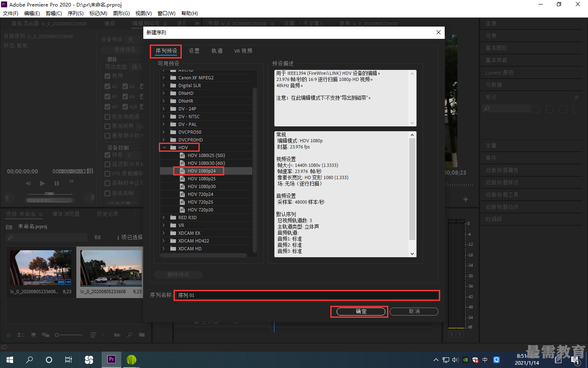This screenshot has width=588, height=368.
Task: Open the Windows Start menu
Action: coord(10,360)
